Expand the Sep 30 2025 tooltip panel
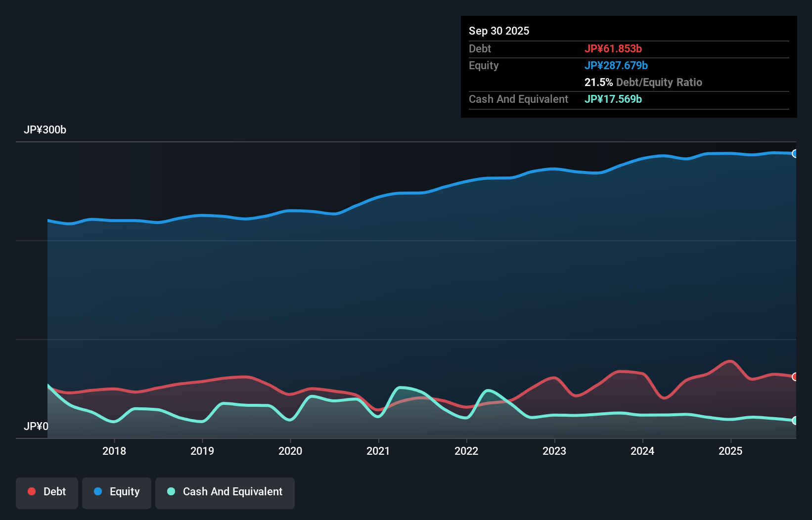The height and width of the screenshot is (520, 812). click(x=499, y=31)
